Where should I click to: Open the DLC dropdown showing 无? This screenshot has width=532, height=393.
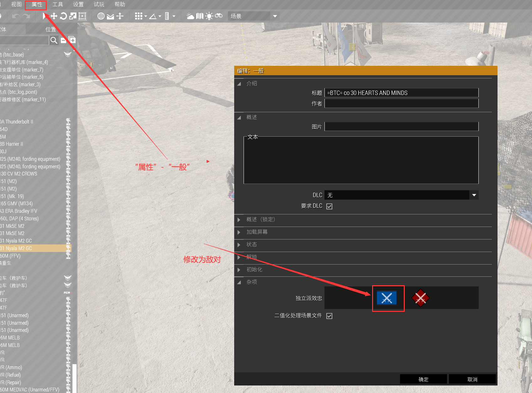(x=474, y=195)
